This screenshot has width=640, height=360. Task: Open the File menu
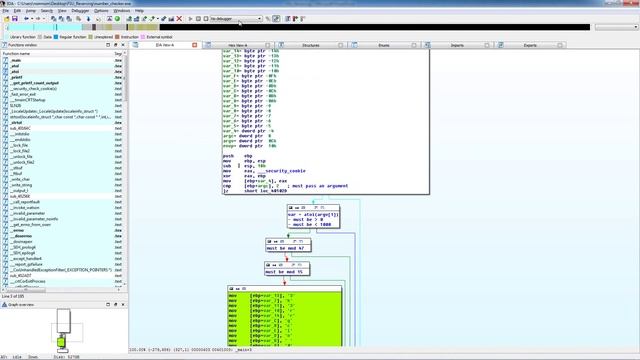pos(6,11)
